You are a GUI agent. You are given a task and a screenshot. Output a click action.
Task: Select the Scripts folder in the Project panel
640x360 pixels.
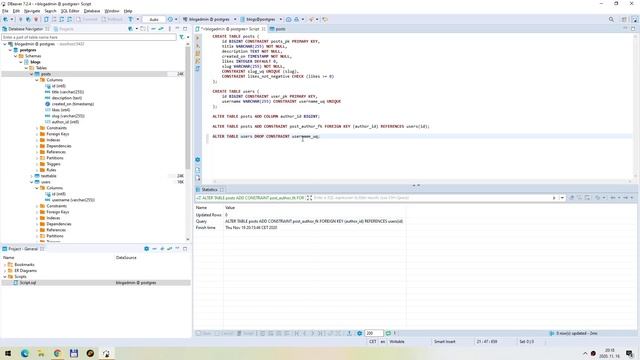[20, 276]
